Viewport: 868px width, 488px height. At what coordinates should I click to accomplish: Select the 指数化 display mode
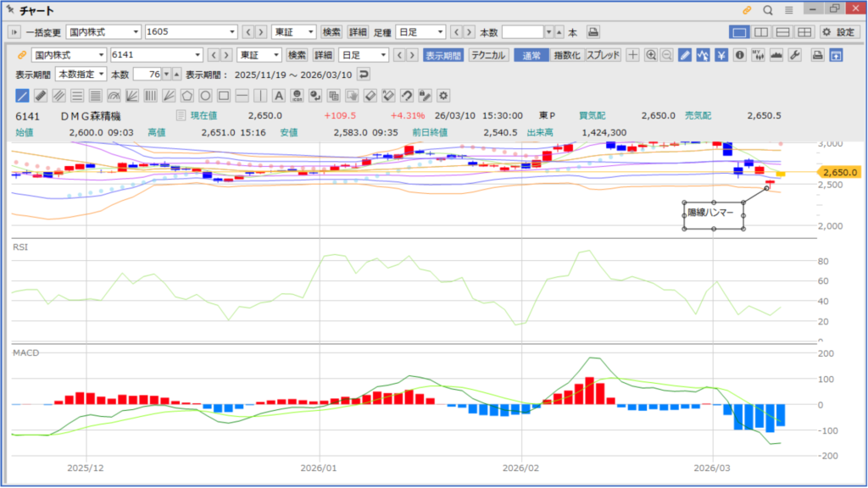tap(568, 55)
